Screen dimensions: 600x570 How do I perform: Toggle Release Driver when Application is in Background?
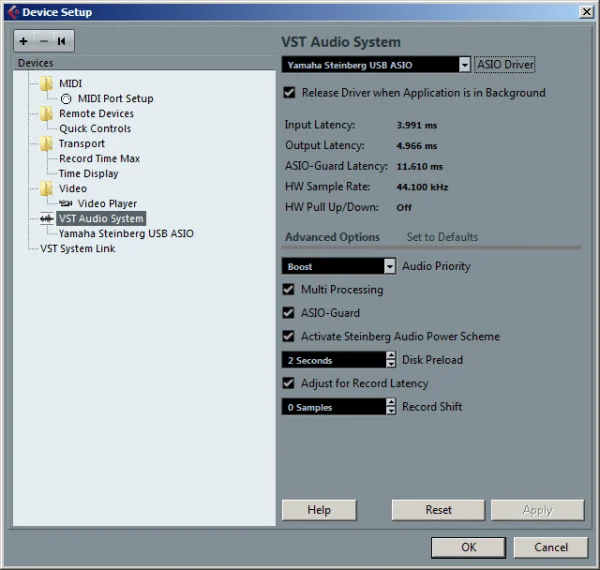[x=289, y=93]
